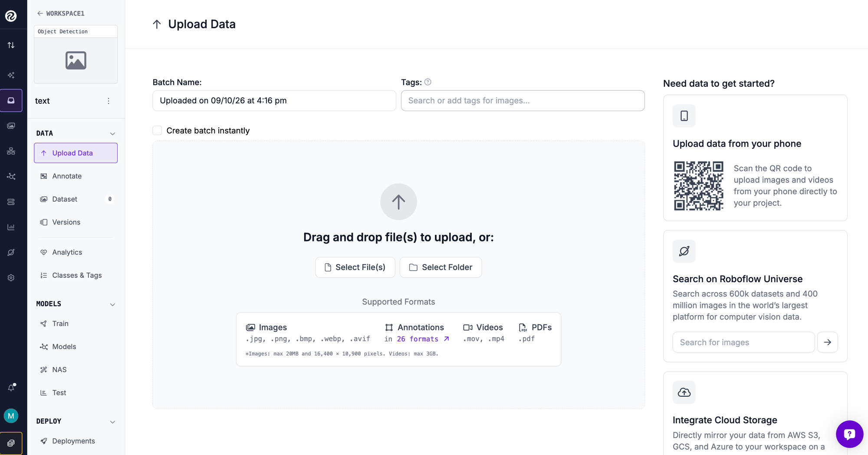Open the settings gear in sidebar
This screenshot has height=455, width=868.
pyautogui.click(x=11, y=278)
